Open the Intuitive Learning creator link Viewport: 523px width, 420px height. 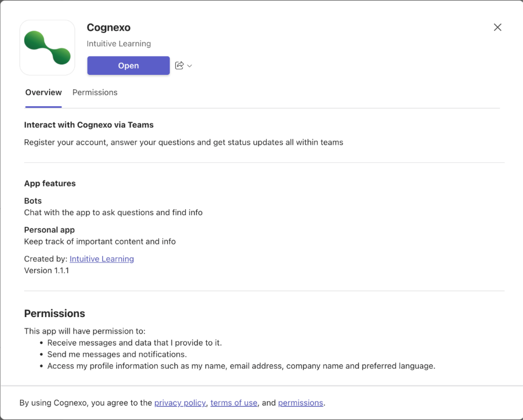[101, 259]
